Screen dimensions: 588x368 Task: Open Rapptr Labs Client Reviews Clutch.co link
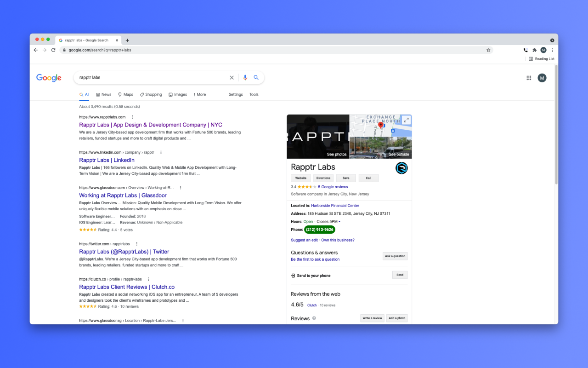(127, 287)
